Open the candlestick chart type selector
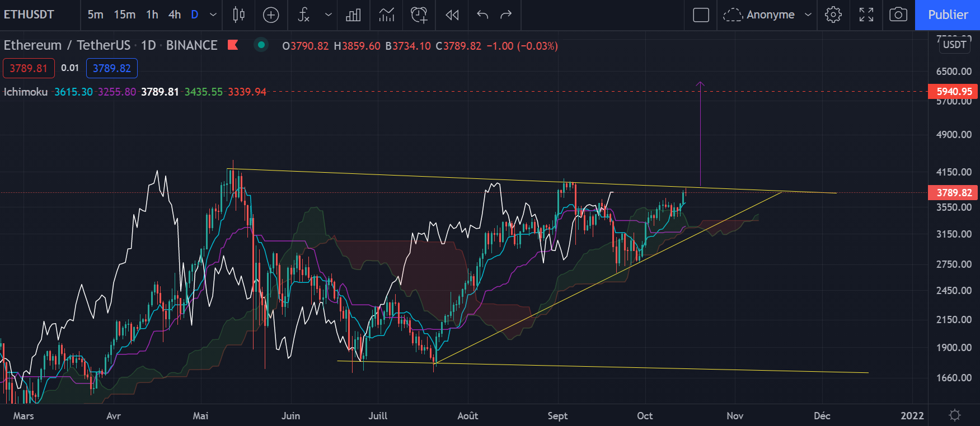This screenshot has height=426, width=980. pyautogui.click(x=238, y=15)
